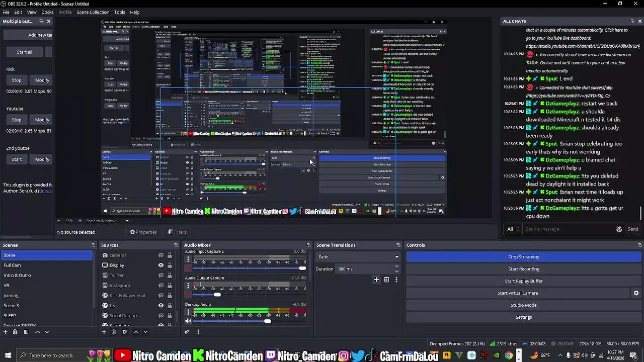Hide the tts source

tap(161, 306)
